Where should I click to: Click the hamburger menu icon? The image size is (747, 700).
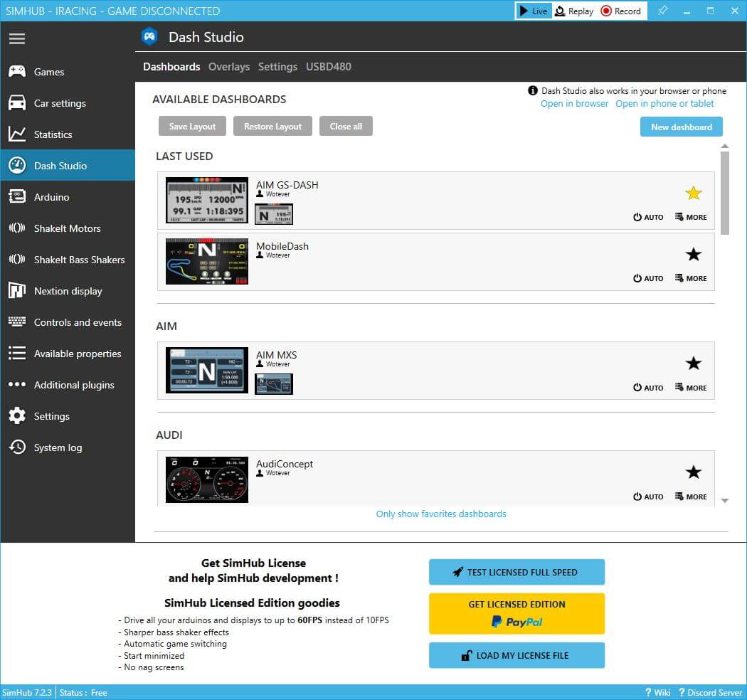[x=17, y=38]
